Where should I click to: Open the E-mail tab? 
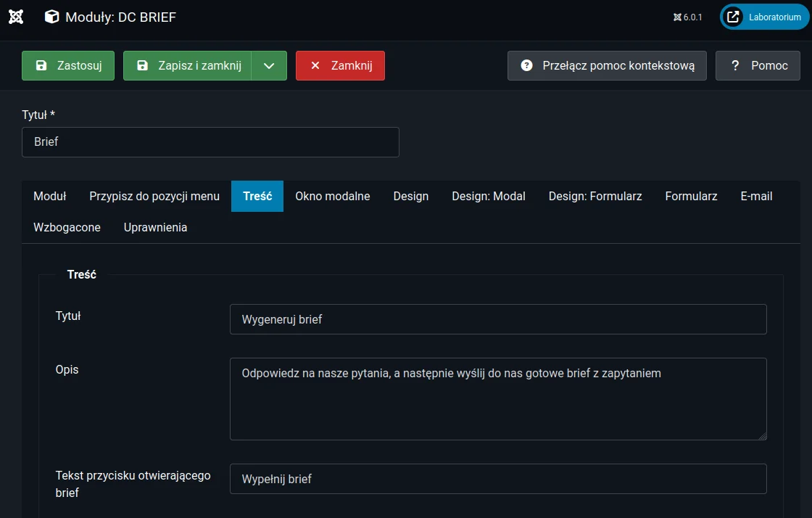point(756,196)
